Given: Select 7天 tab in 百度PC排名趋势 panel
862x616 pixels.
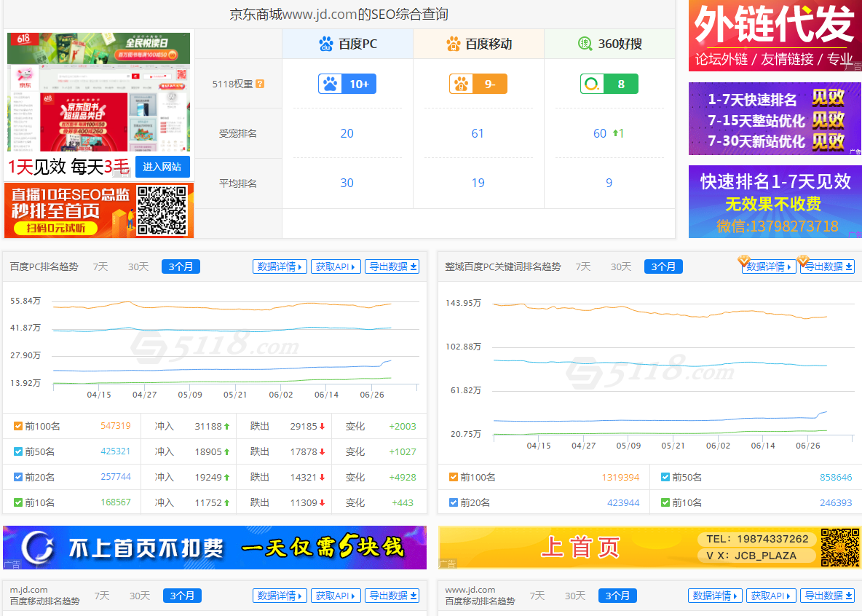Looking at the screenshot, I should pyautogui.click(x=100, y=266).
